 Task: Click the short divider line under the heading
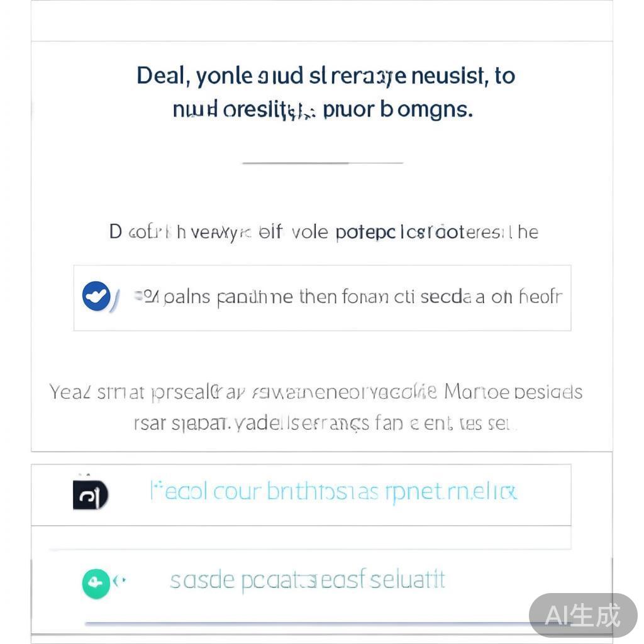pos(322,162)
